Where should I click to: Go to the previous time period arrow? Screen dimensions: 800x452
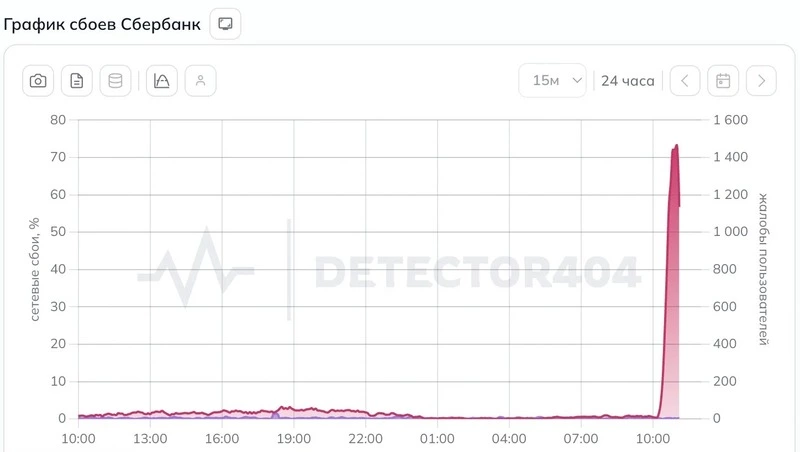pos(685,81)
